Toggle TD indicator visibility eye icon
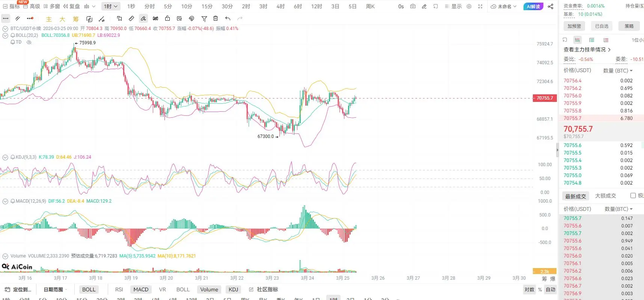Viewport: 644px width, 300px height. tap(29, 42)
